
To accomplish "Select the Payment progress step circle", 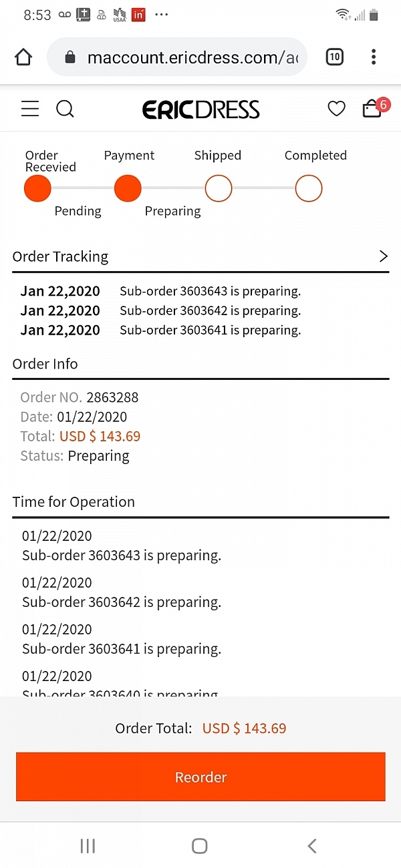I will pyautogui.click(x=128, y=189).
